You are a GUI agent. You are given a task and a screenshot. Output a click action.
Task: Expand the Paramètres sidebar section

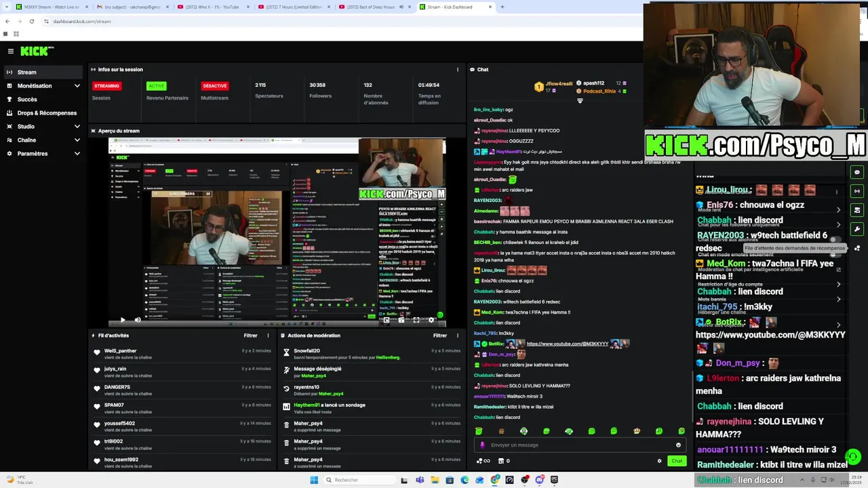pos(42,153)
